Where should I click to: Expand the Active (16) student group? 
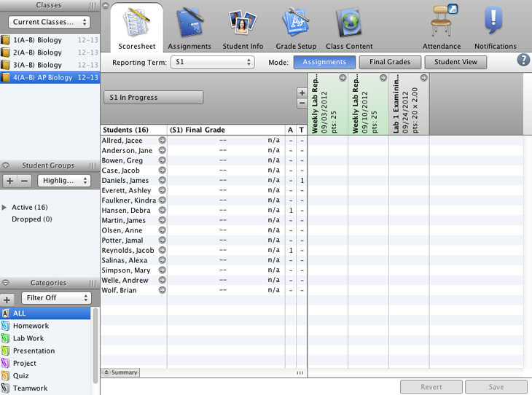point(5,208)
